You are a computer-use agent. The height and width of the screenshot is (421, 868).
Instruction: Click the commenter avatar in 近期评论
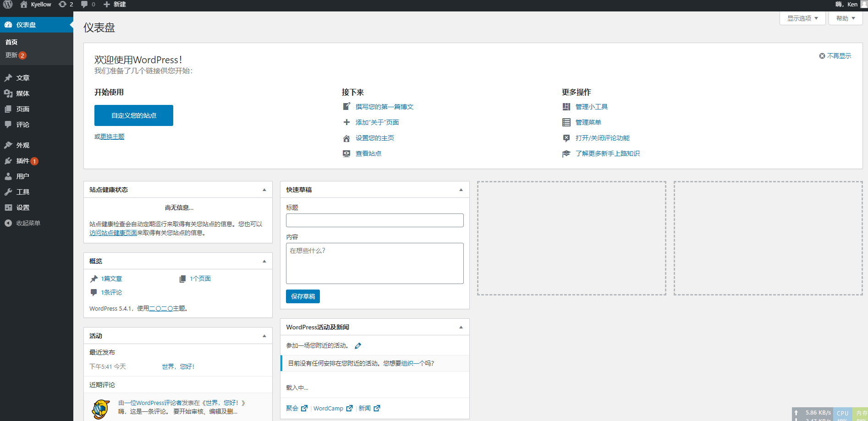[101, 409]
